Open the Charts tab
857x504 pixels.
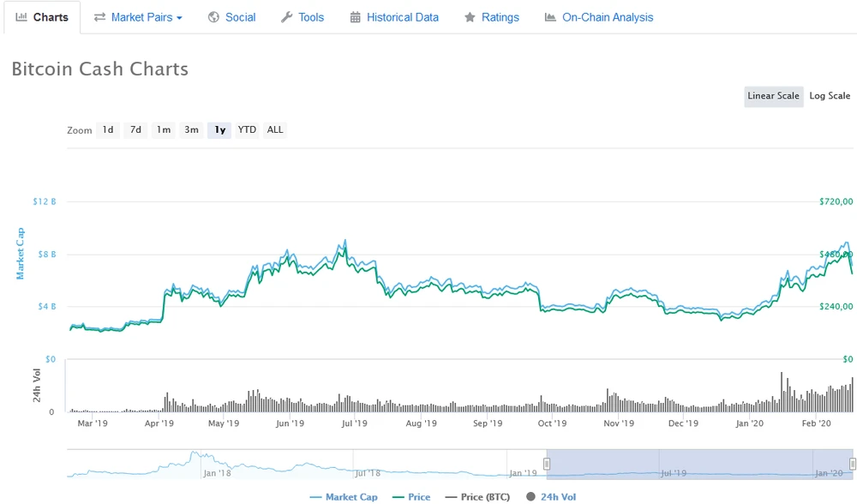click(x=42, y=17)
